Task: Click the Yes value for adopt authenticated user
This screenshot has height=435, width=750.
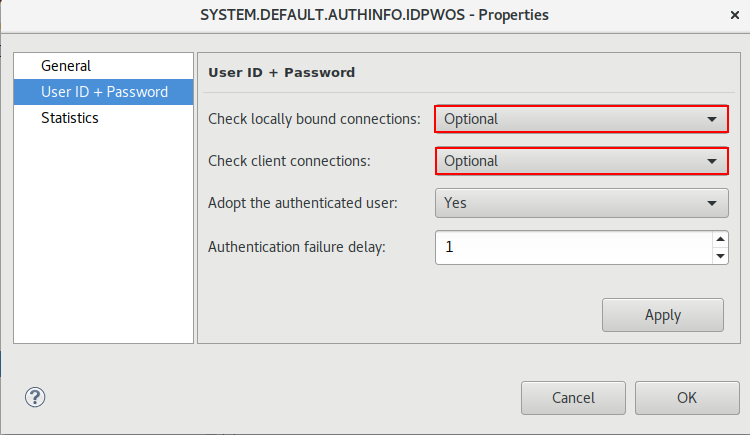Action: pyautogui.click(x=455, y=203)
